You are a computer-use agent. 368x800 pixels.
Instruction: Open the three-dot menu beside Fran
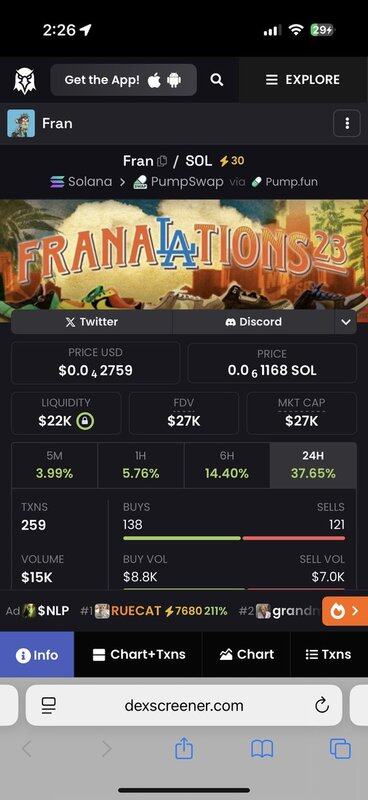pyautogui.click(x=347, y=123)
